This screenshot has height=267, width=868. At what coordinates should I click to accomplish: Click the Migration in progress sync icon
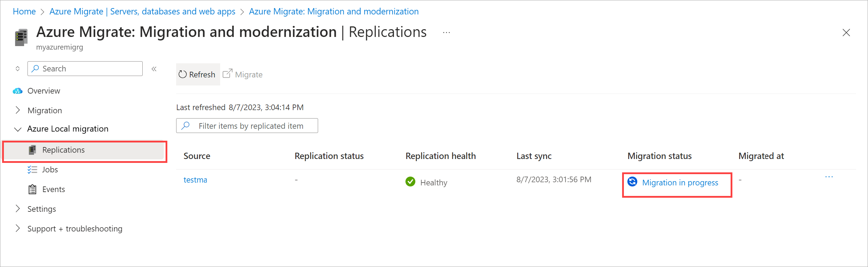pyautogui.click(x=632, y=182)
